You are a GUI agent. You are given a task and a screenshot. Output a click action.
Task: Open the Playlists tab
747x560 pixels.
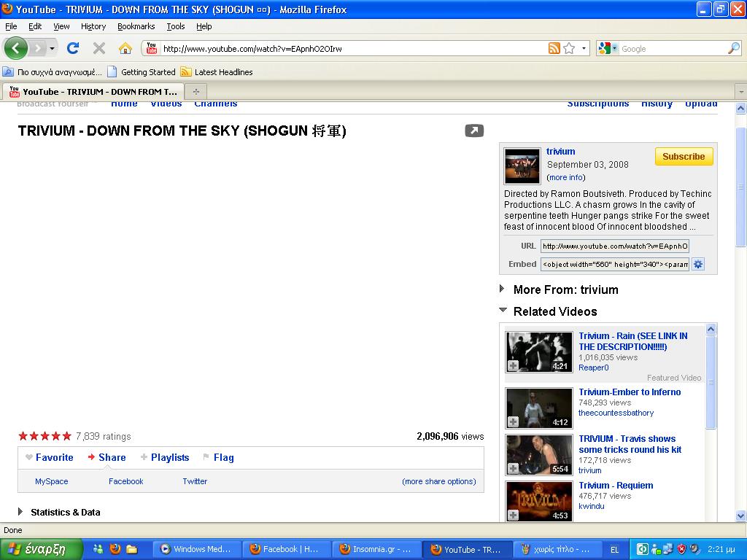165,458
